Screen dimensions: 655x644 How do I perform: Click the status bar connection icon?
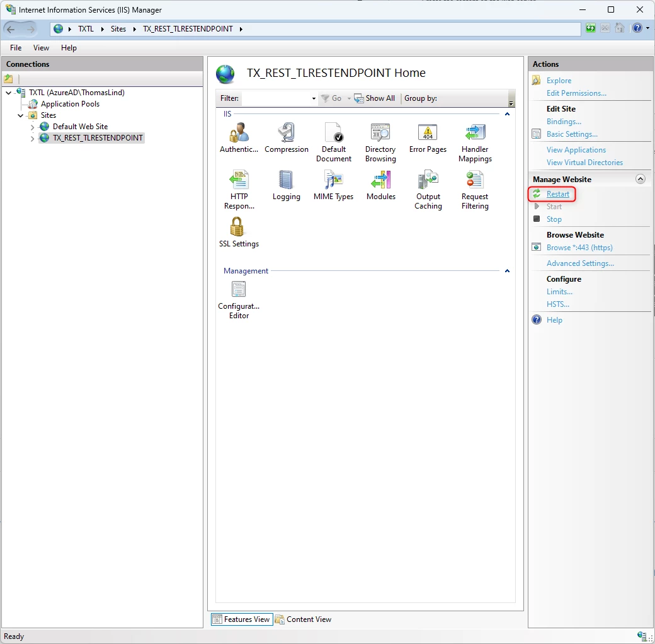coord(642,636)
